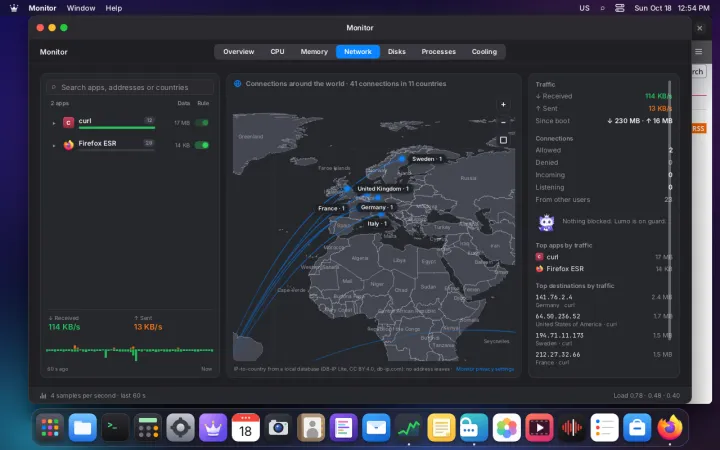Open Monitor privacy settings link
The width and height of the screenshot is (720, 450).
coord(485,369)
